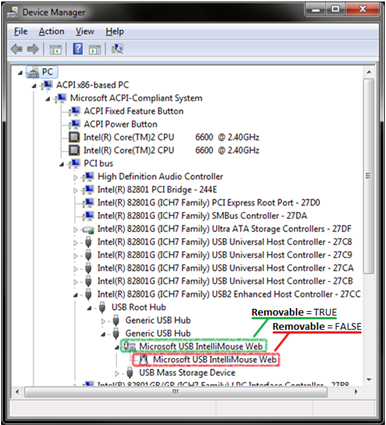Open the Help question-mark toolbar icon
This screenshot has height=425, width=386.
tap(78, 49)
